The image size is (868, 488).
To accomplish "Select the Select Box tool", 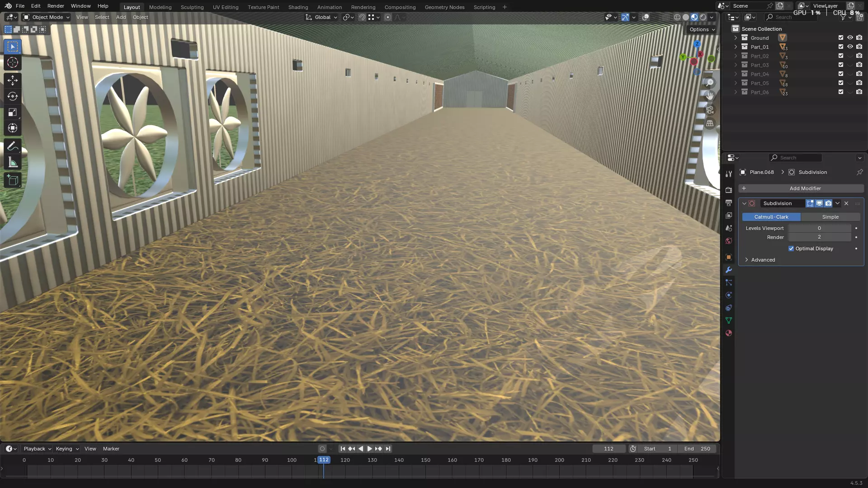I will point(13,47).
